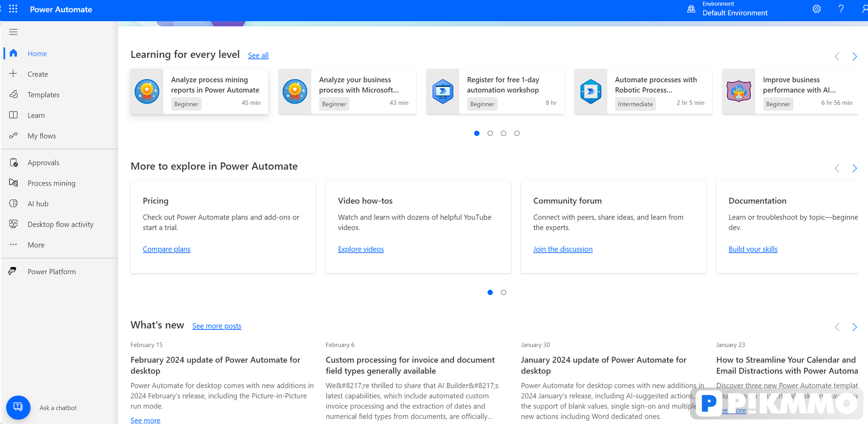Click the Desktop flow activity icon
Screen dimensions: 868x424
[x=14, y=224]
